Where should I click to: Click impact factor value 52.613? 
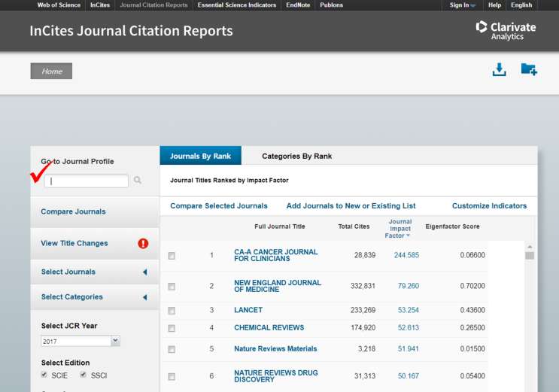[x=409, y=327]
